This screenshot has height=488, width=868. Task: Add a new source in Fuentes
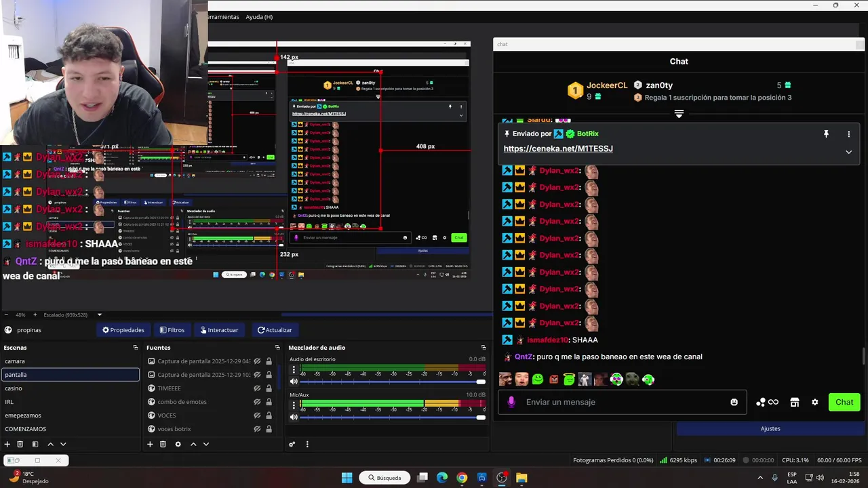pyautogui.click(x=150, y=444)
